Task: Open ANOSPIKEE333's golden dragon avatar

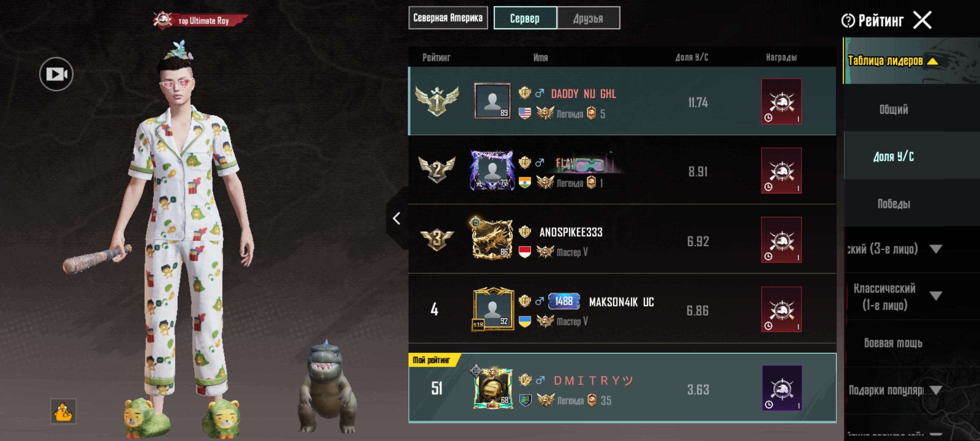Action: tap(492, 239)
